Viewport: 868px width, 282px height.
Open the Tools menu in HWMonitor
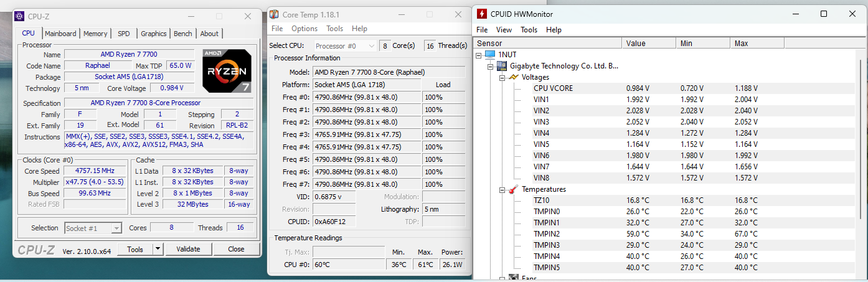click(x=529, y=30)
